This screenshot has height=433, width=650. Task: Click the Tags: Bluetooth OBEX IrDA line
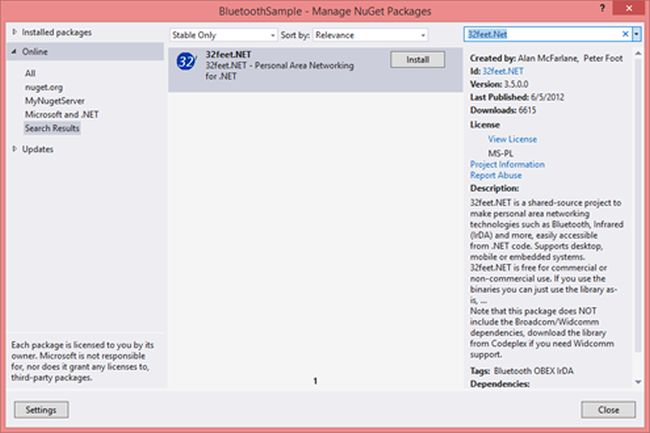click(522, 371)
